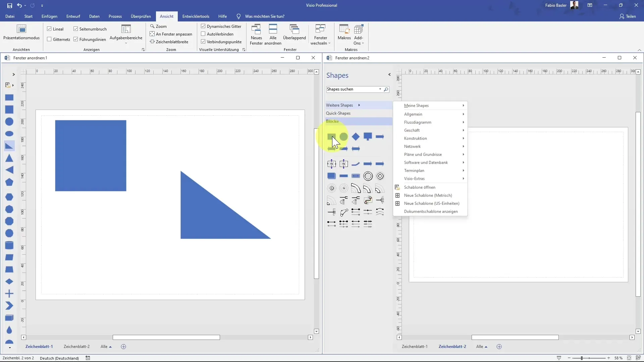644x362 pixels.
Task: Open Weitere Shapes menu
Action: tap(358, 105)
